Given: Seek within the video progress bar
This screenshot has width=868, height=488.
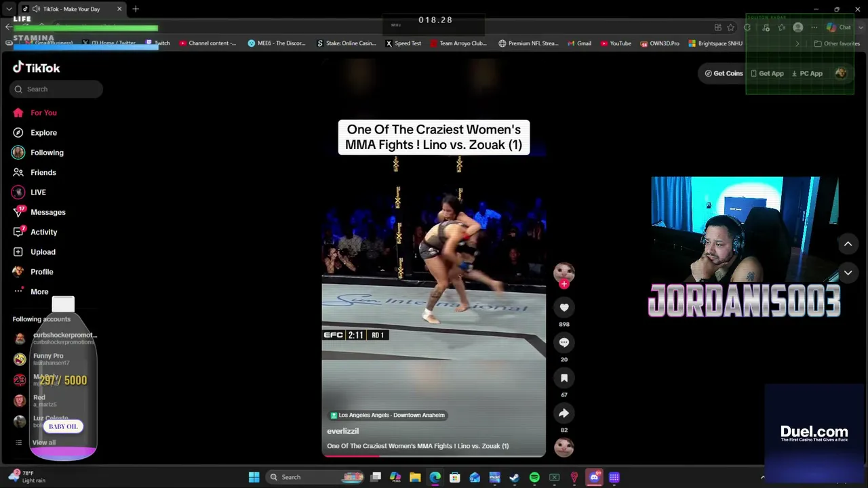Looking at the screenshot, I should [434, 455].
